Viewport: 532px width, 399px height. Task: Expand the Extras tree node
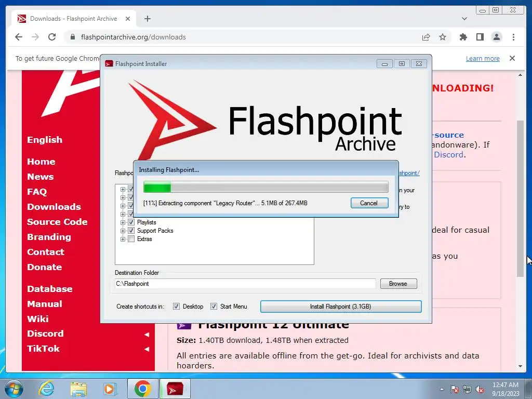point(123,239)
